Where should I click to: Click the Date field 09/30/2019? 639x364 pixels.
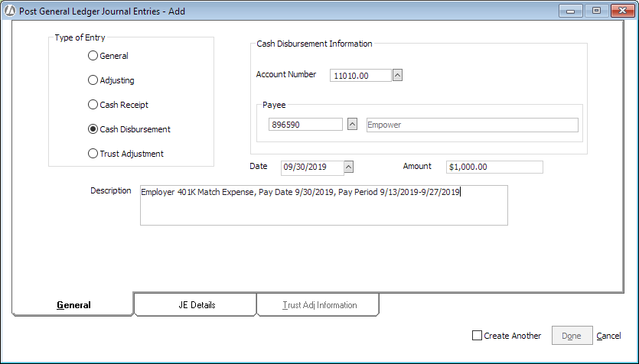tap(312, 167)
